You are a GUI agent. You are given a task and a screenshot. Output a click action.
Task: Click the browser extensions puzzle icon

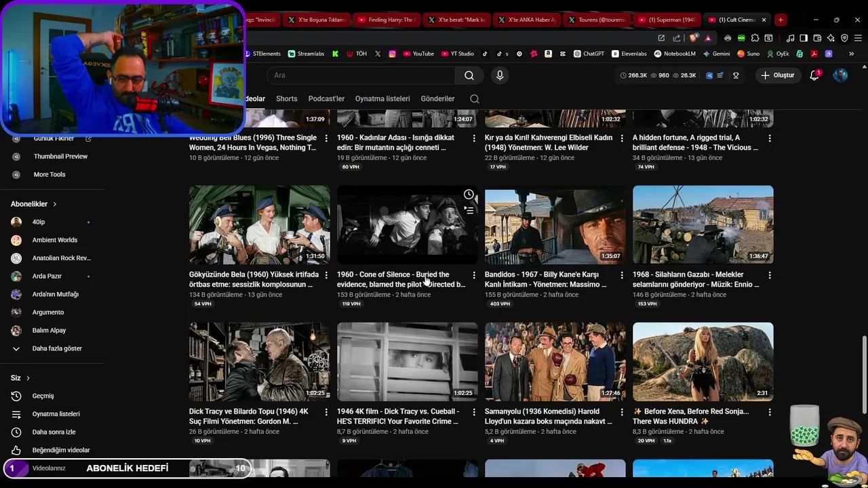point(755,38)
